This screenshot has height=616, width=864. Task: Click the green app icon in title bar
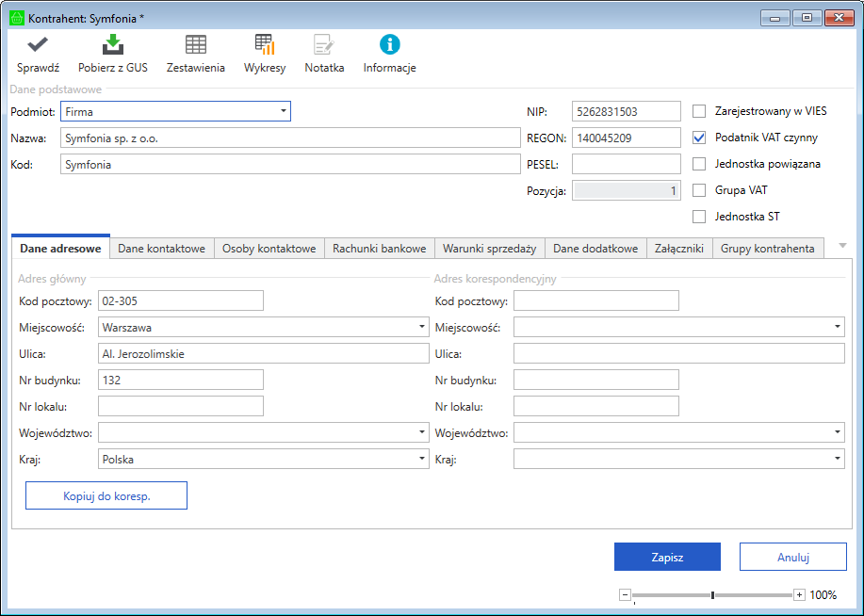(x=17, y=18)
